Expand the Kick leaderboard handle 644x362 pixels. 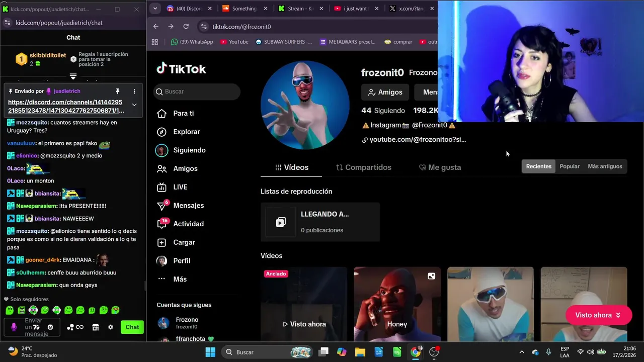(73, 76)
